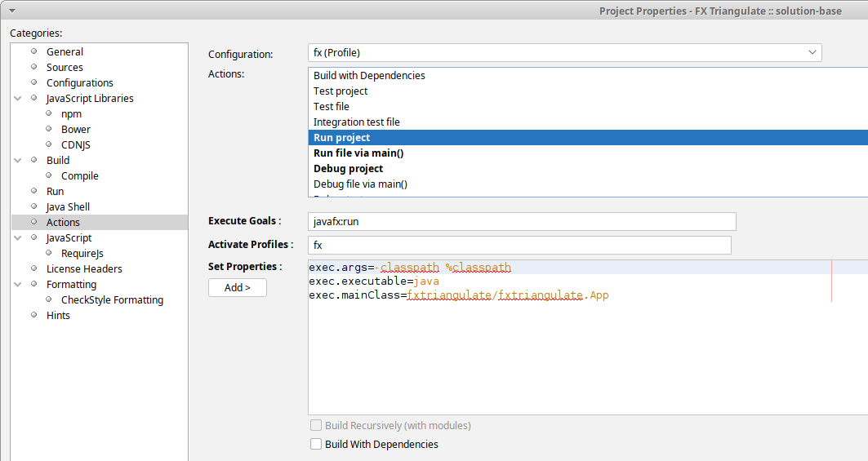Select the Build category
The image size is (868, 461).
58,160
